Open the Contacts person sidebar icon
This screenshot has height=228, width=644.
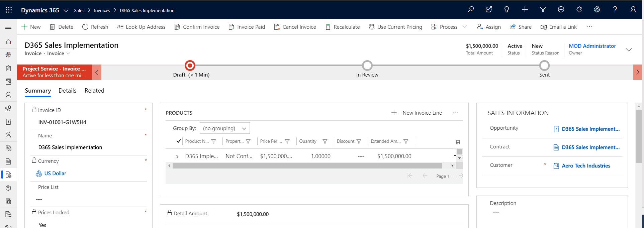8,95
